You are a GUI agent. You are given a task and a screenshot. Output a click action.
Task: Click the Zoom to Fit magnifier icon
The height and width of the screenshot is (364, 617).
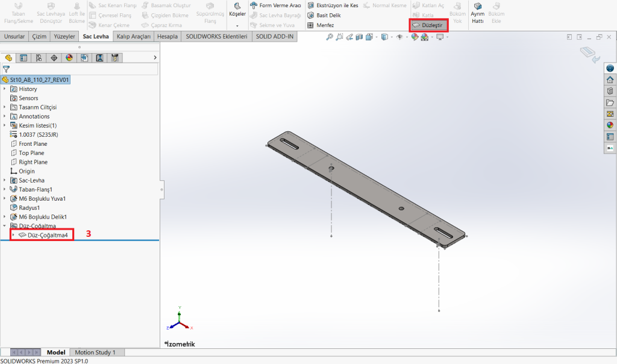pyautogui.click(x=330, y=37)
